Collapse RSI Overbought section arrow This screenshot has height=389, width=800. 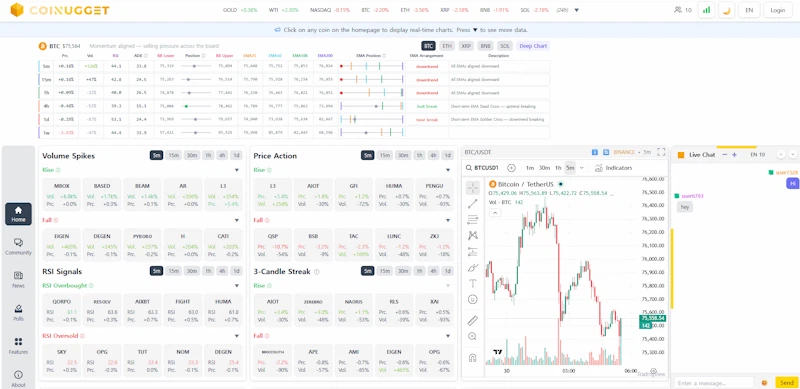tap(237, 285)
